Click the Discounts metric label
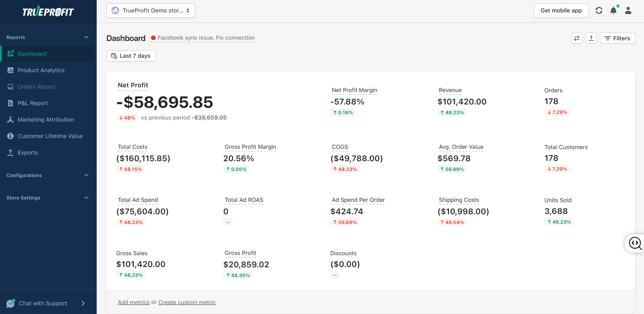This screenshot has width=644, height=314. click(343, 253)
